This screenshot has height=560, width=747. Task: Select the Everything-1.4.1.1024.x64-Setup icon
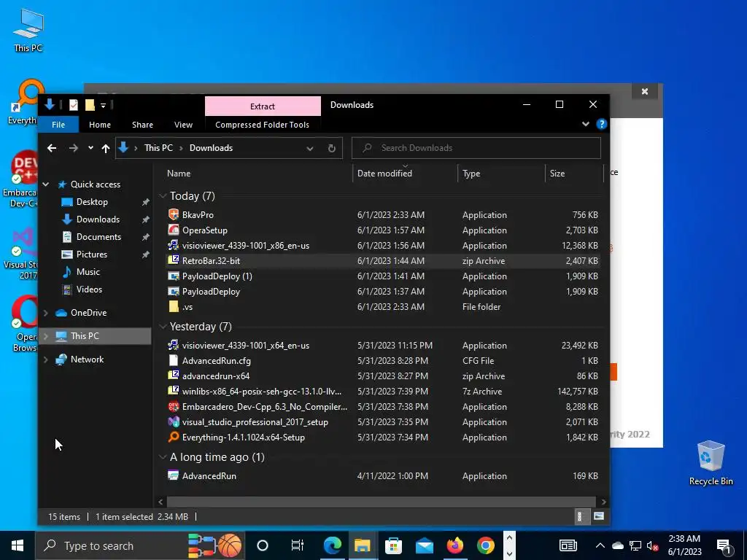(174, 437)
